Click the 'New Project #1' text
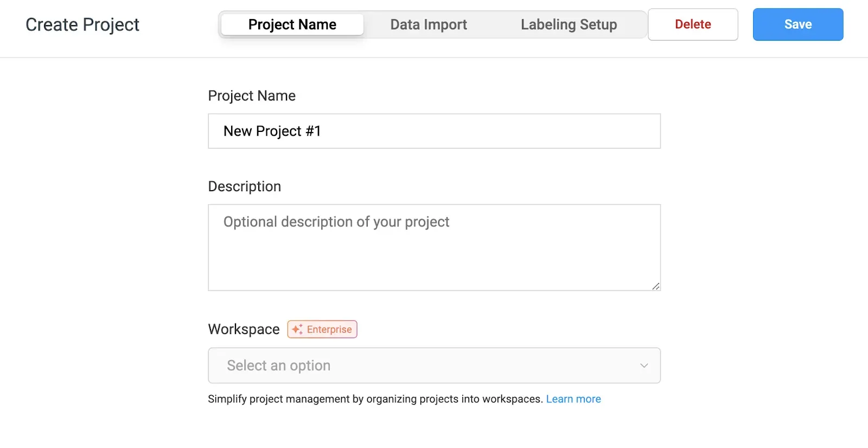 [x=272, y=131]
